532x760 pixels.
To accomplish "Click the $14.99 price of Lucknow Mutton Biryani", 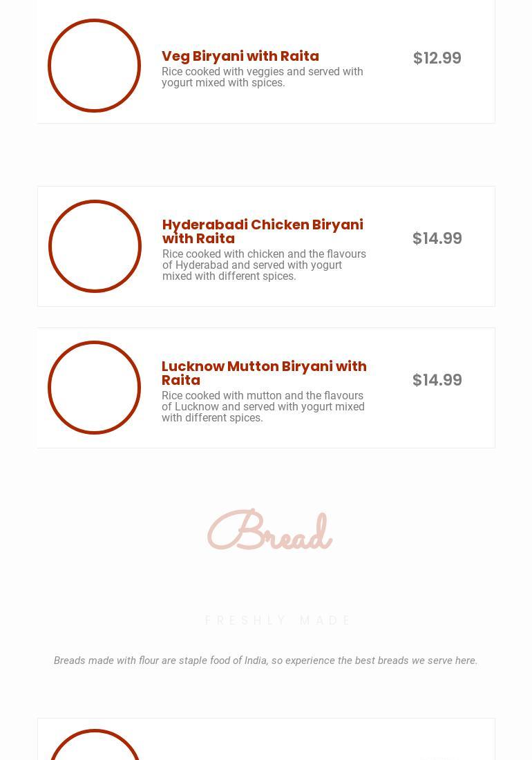I will (437, 380).
